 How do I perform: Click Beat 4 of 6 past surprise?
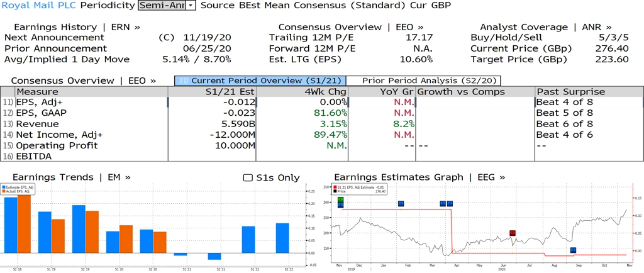(x=565, y=135)
